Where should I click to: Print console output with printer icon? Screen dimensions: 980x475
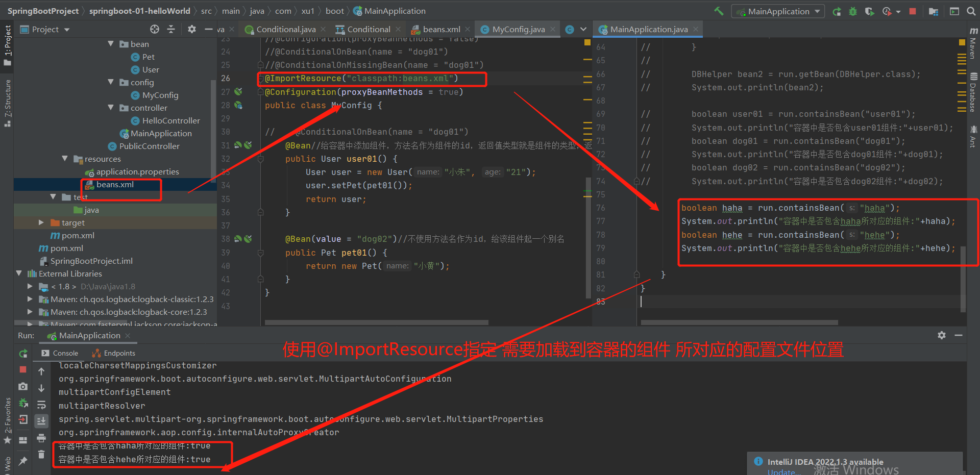click(41, 438)
